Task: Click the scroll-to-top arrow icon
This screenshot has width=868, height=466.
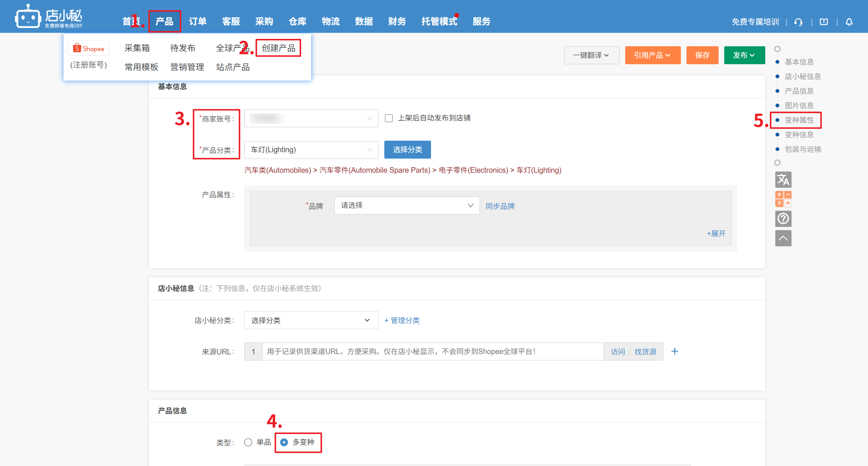Action: [x=783, y=238]
